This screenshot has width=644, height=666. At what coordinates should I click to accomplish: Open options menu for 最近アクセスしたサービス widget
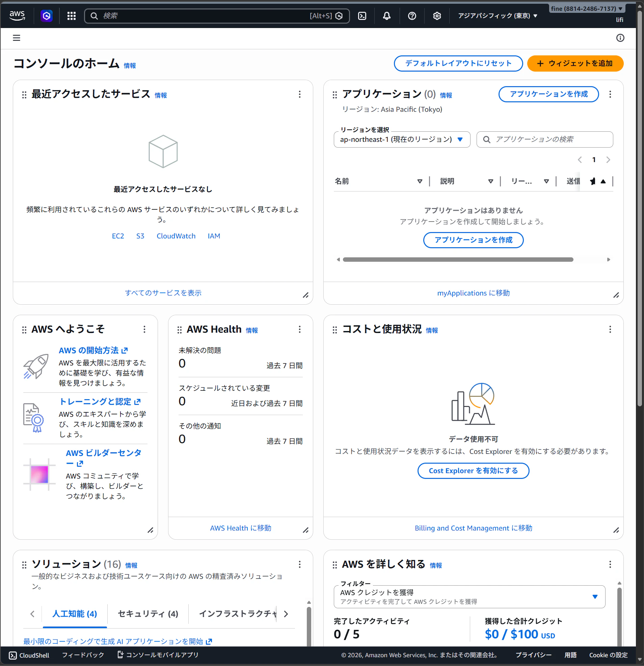[x=300, y=94]
